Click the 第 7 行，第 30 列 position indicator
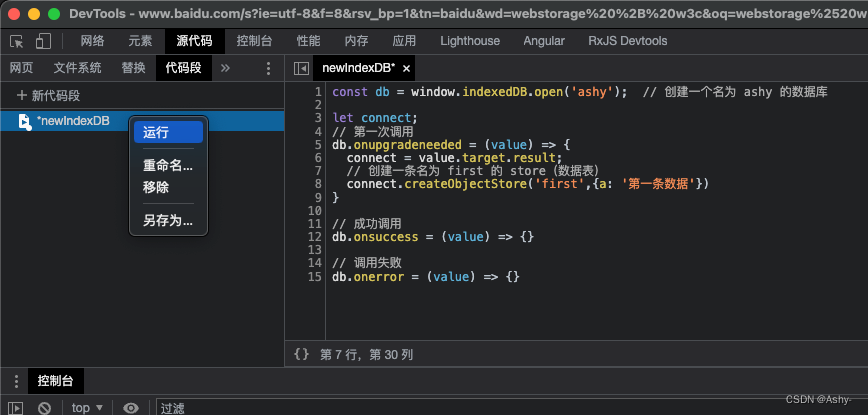The height and width of the screenshot is (415, 868). [x=366, y=355]
